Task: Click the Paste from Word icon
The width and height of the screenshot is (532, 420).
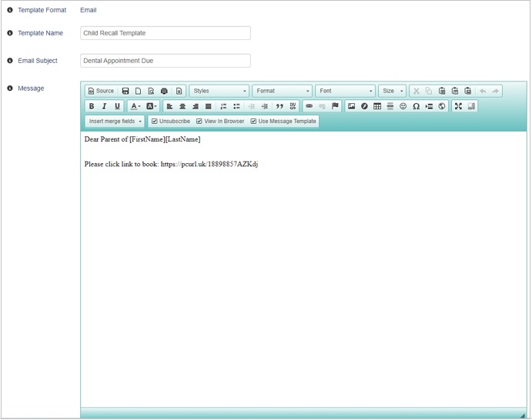Action: [x=468, y=91]
